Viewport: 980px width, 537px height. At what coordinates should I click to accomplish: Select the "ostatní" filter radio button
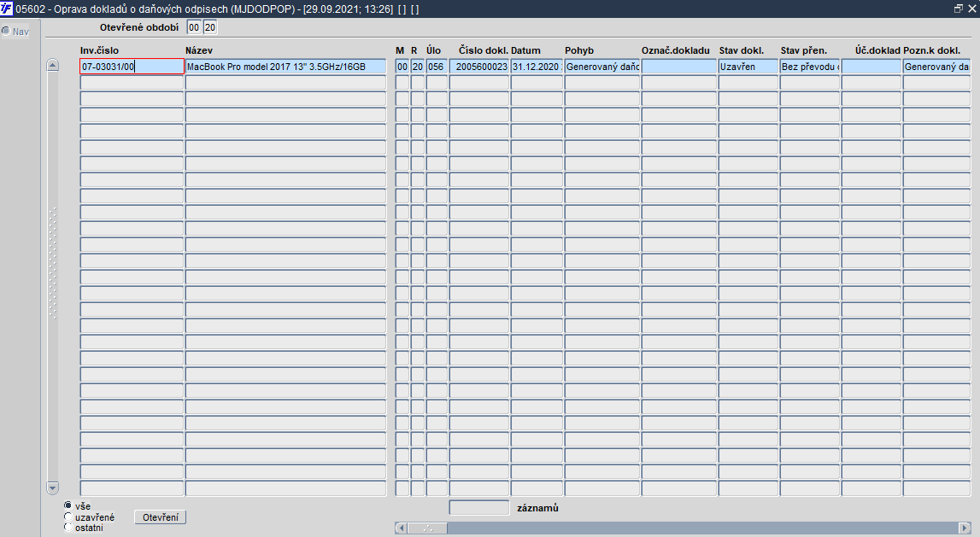[x=67, y=527]
